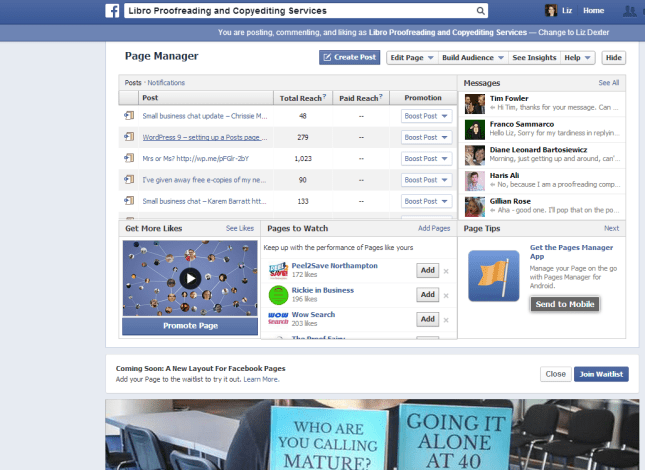
Task: Switch to Notifications tab
Action: coord(166,83)
